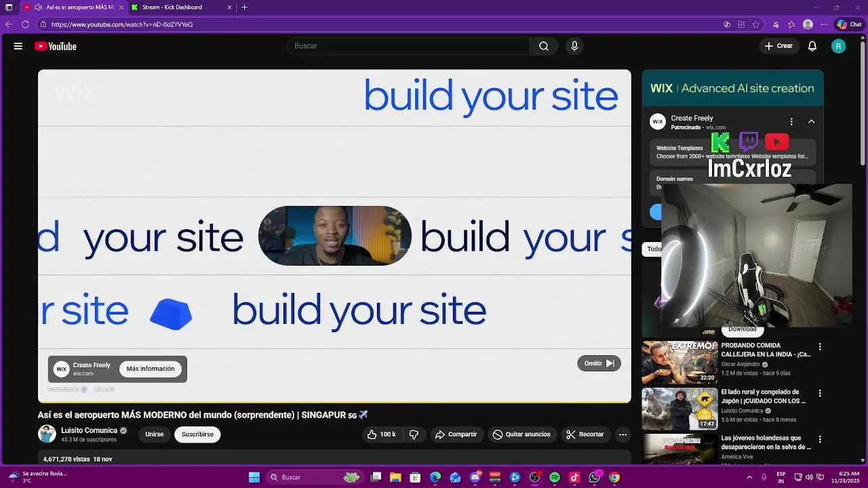This screenshot has height=488, width=868.
Task: Open PROBANDO COMIDA CALLEJERA video thumbnail
Action: point(679,363)
